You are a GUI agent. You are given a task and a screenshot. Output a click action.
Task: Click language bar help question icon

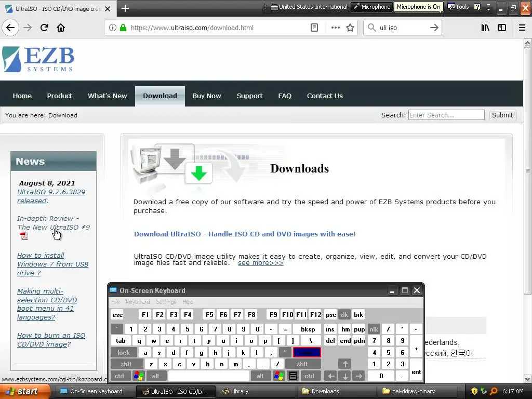[477, 7]
